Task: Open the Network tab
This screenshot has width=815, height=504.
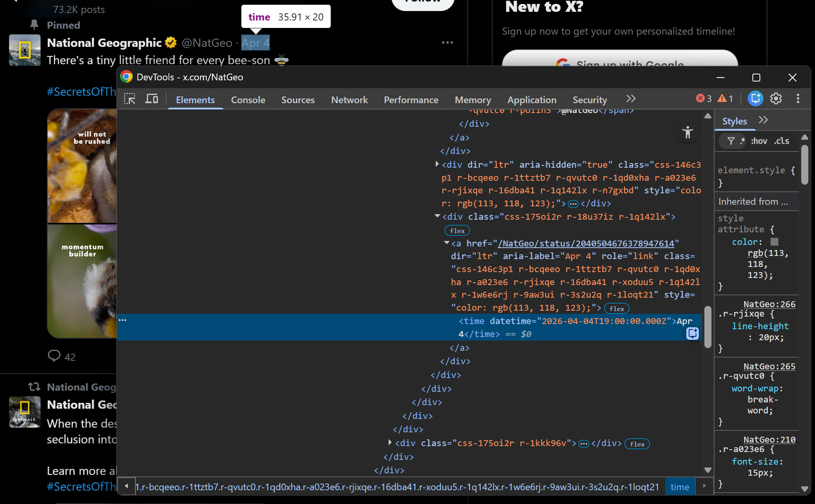Action: pyautogui.click(x=349, y=100)
